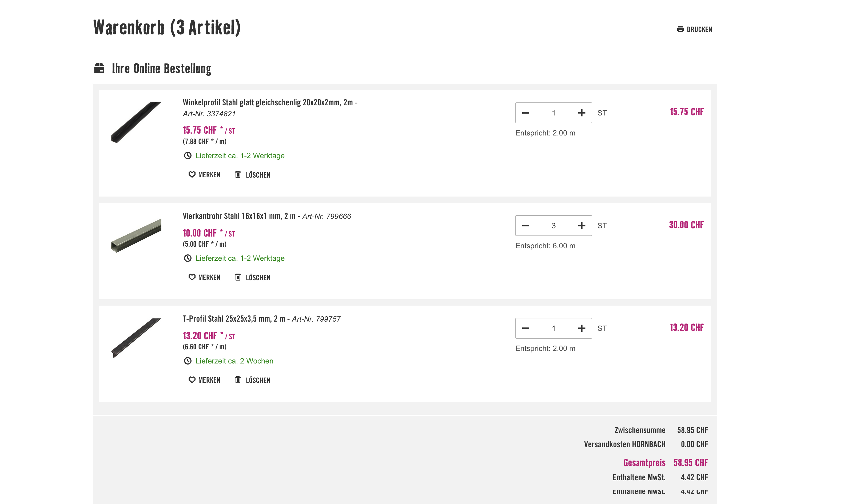Increase Vierkantrohr quantity with plus button

582,226
